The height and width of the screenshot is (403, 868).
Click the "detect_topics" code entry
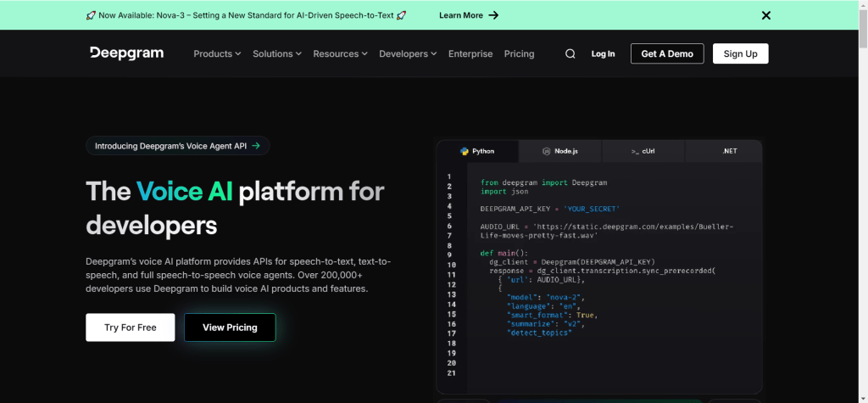click(x=538, y=333)
